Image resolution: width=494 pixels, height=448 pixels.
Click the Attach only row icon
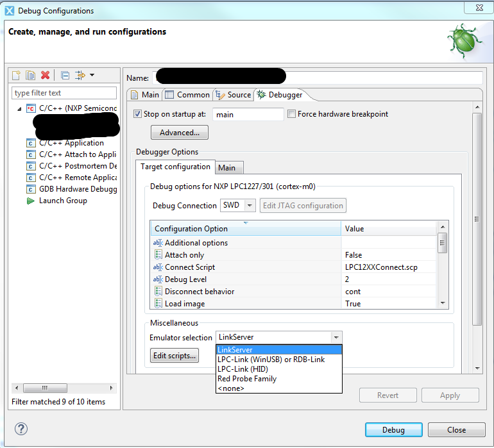pos(158,254)
